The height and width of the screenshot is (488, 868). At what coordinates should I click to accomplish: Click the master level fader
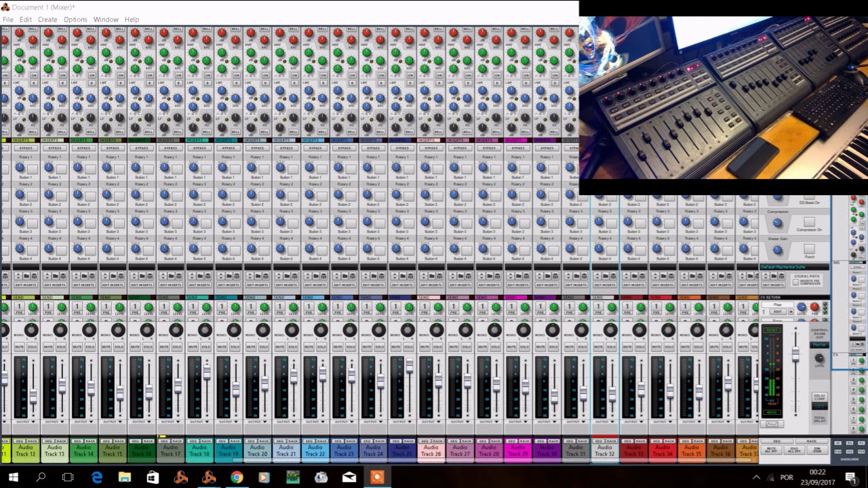pyautogui.click(x=795, y=354)
